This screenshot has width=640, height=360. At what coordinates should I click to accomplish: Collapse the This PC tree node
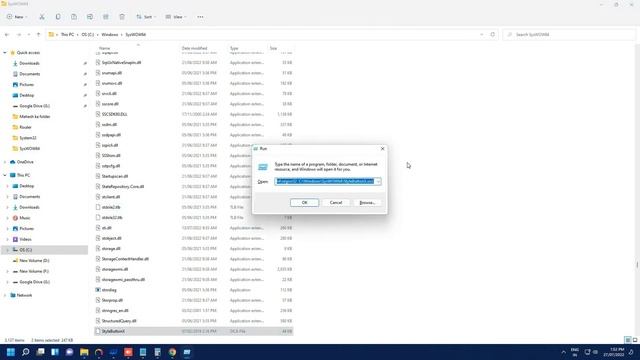pos(5,175)
